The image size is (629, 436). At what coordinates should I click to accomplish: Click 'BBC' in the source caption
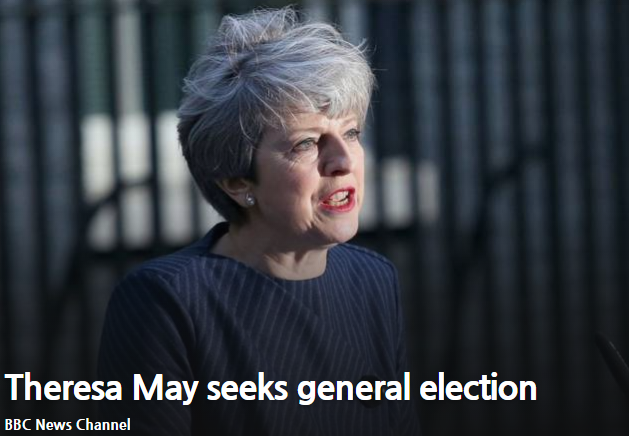(18, 424)
